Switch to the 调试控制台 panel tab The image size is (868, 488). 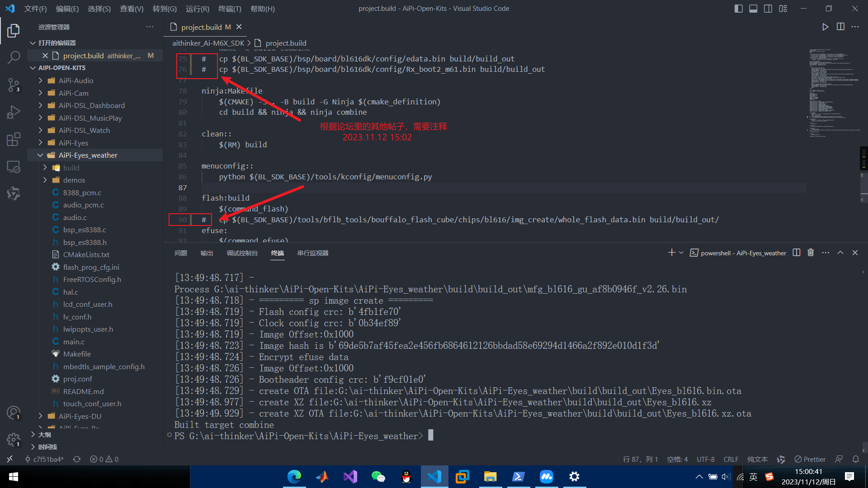242,253
